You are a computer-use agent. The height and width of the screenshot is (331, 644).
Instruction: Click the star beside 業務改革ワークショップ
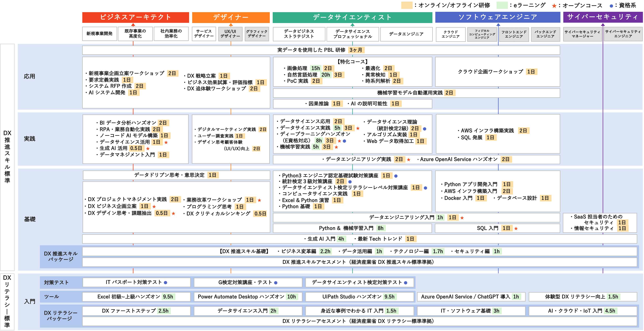259,200
